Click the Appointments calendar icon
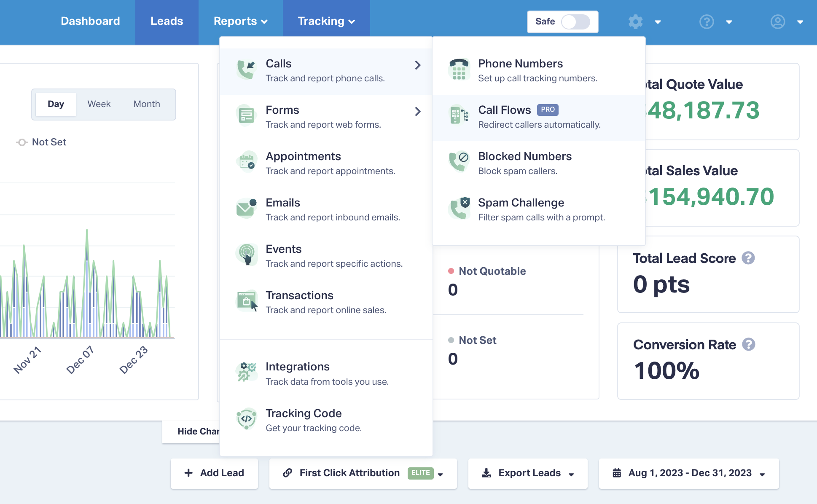Screen dimensions: 817x504 (x=247, y=162)
